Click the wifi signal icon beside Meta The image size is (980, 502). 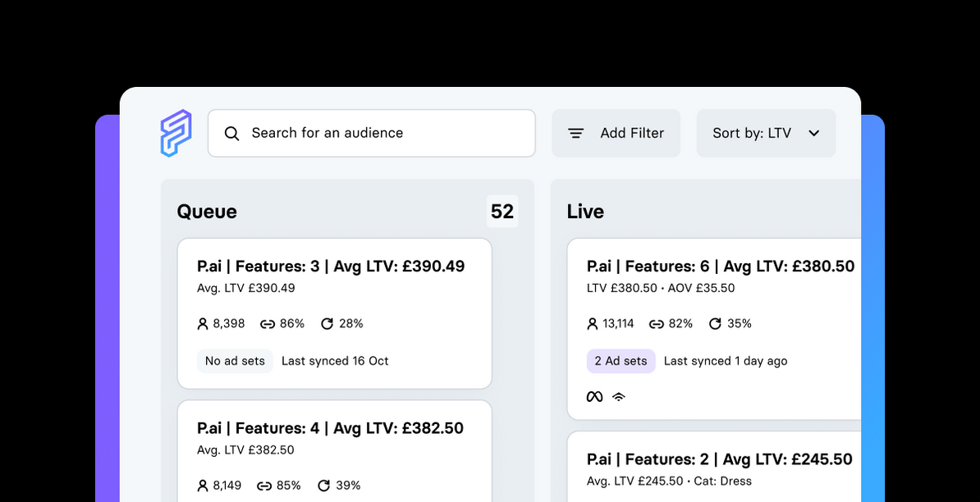click(x=619, y=397)
